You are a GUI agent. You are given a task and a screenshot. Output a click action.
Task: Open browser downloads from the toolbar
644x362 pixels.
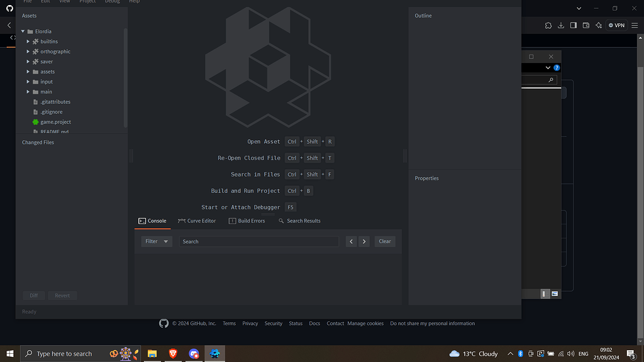[561, 25]
